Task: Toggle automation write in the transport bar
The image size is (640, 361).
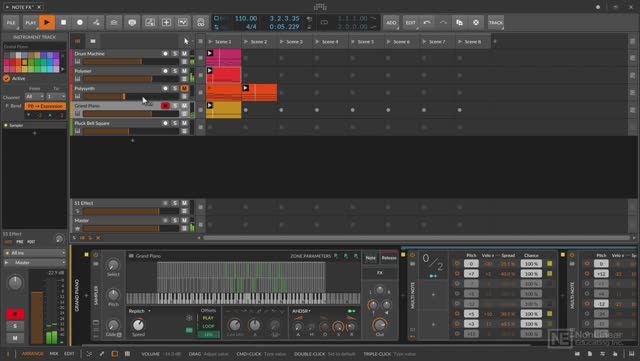Action: coord(96,22)
